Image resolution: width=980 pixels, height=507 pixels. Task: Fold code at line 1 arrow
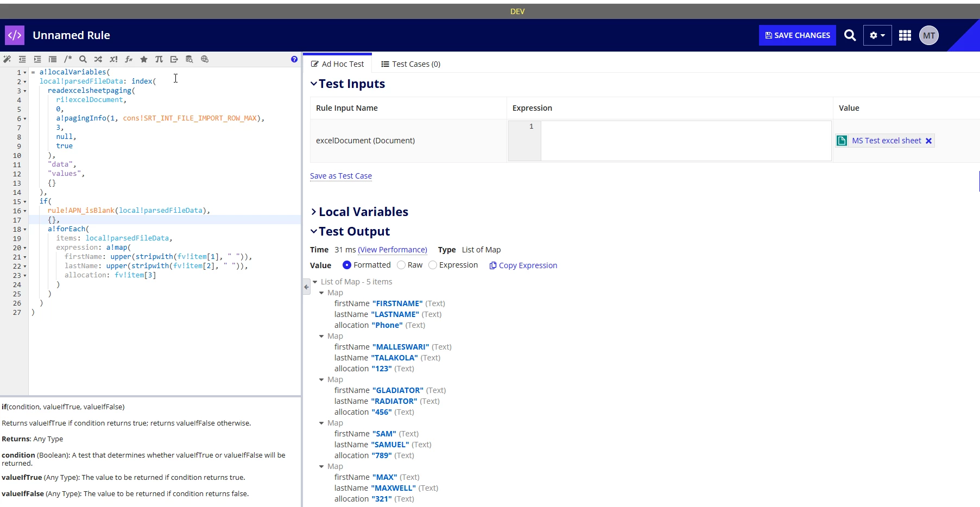point(25,73)
